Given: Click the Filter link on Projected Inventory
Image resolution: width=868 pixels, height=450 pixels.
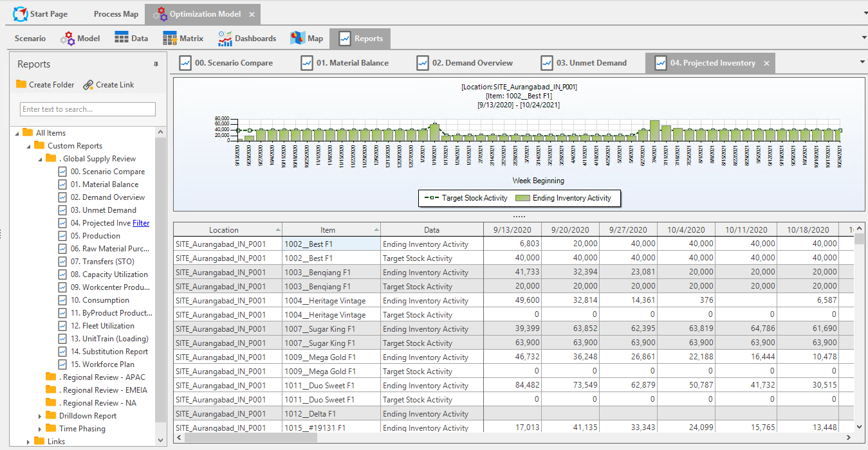Looking at the screenshot, I should pyautogui.click(x=141, y=223).
